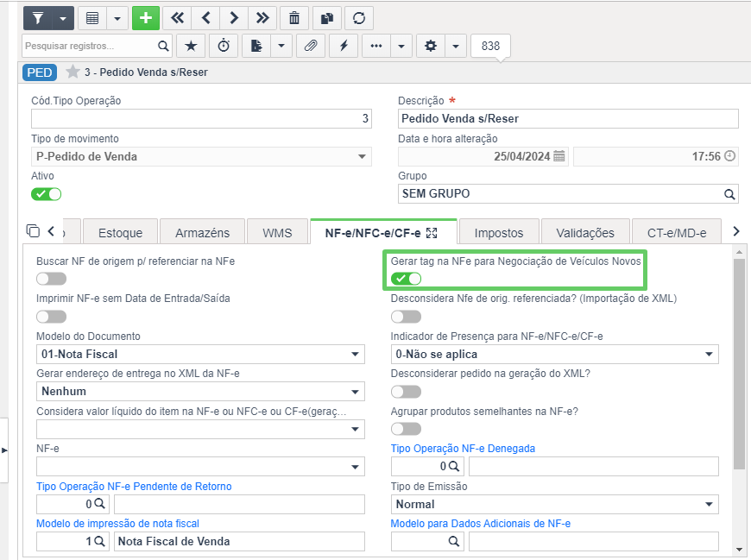This screenshot has height=560, width=751.
Task: Click the tab list copy icon
Action: [33, 230]
